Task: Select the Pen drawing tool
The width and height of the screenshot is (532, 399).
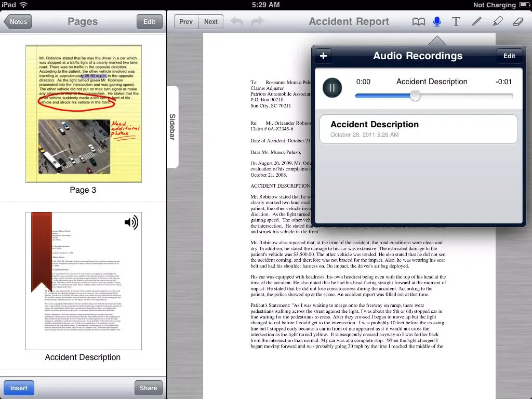Action: 476,22
